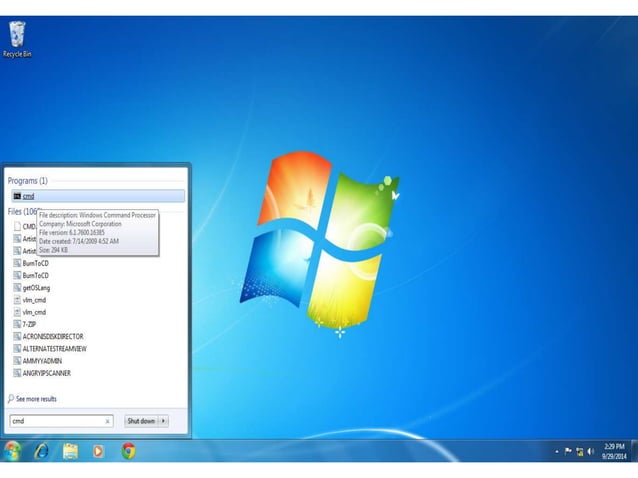Open the AMMYYADMIN result
This screenshot has height=478, width=638.
[38, 361]
